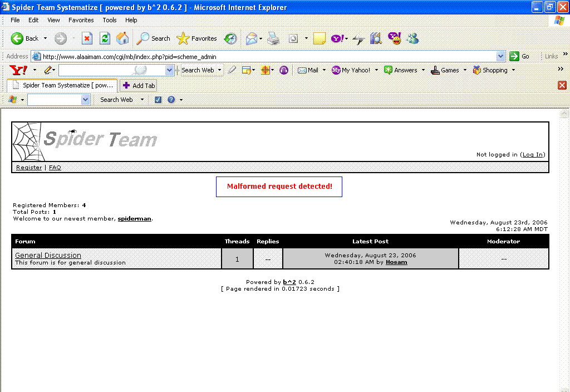Viewport: 570px width, 392px height.
Task: Open the Yahoo search box dropdown
Action: 169,70
